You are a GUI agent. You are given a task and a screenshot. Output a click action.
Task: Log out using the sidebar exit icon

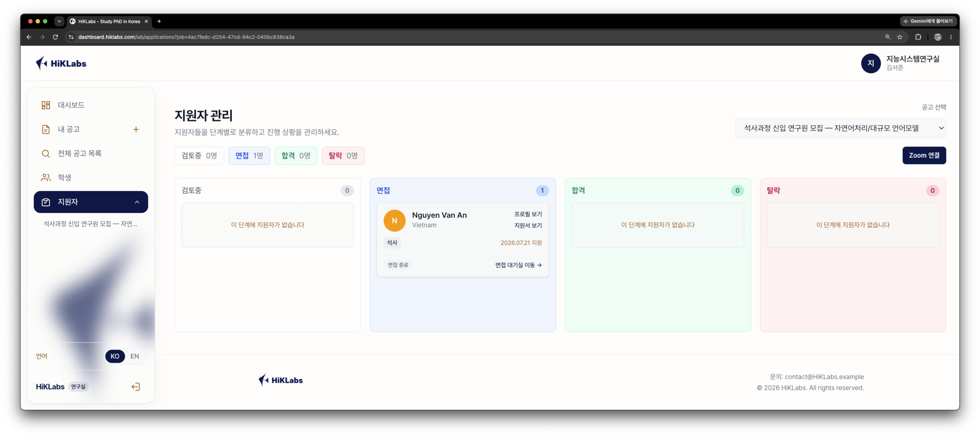(136, 387)
